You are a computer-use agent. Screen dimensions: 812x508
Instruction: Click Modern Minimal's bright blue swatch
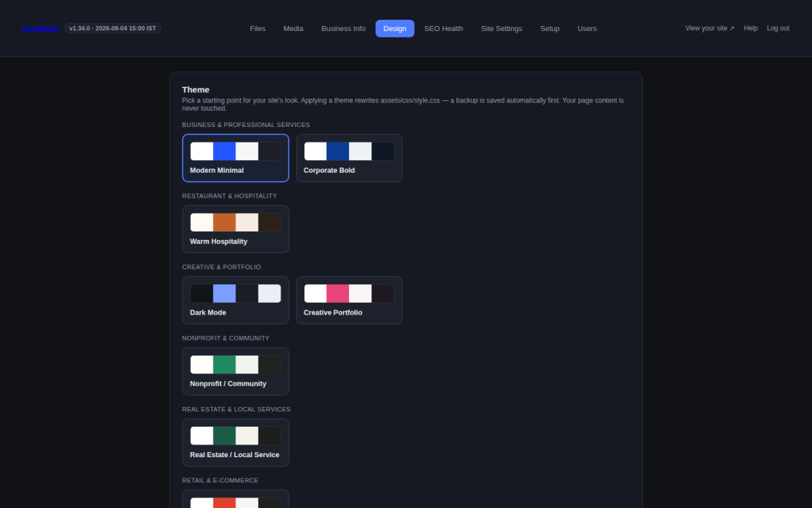[x=224, y=152]
